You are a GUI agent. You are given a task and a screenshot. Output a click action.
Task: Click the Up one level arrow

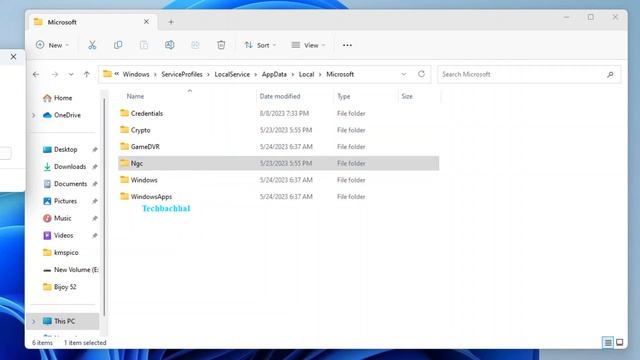[x=87, y=74]
